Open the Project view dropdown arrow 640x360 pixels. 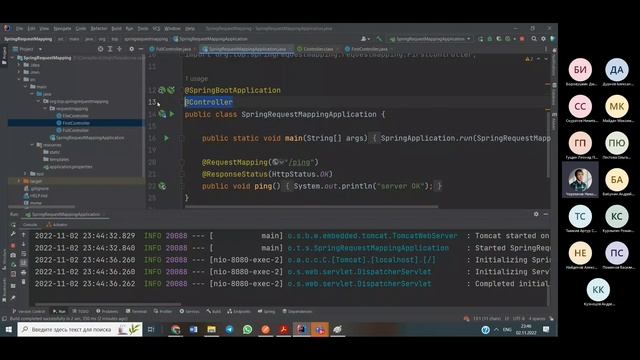[x=40, y=49]
